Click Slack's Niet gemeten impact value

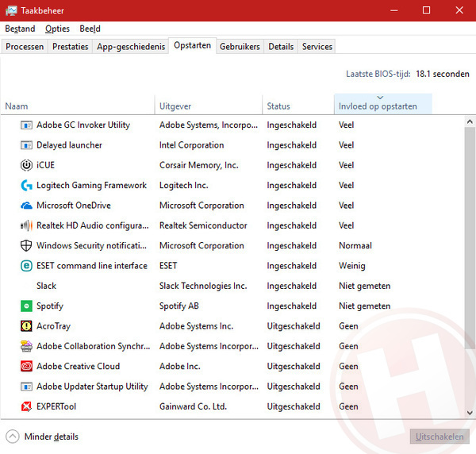point(365,286)
